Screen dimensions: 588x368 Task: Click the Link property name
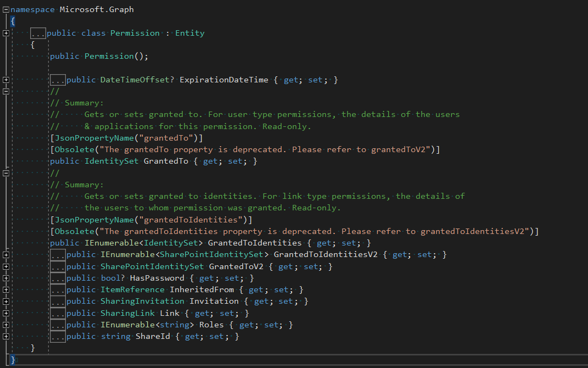point(170,313)
